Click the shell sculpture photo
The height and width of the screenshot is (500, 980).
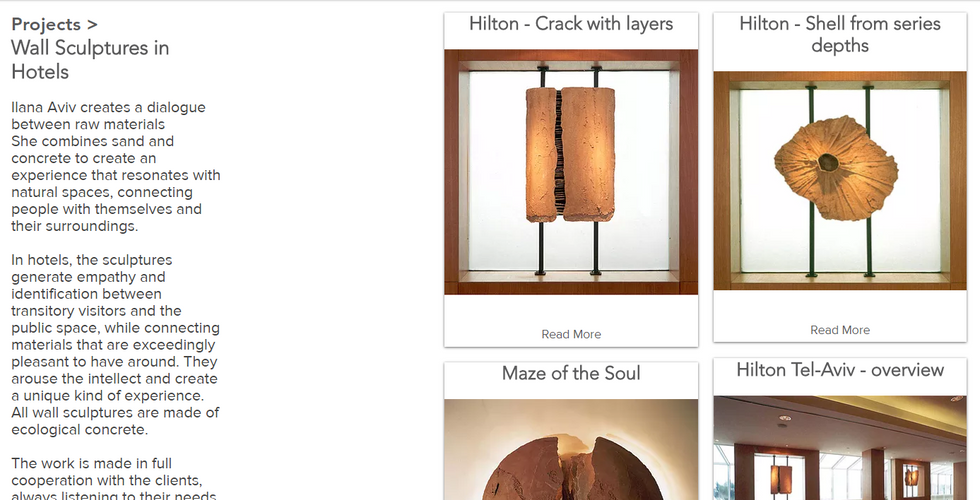(x=839, y=181)
